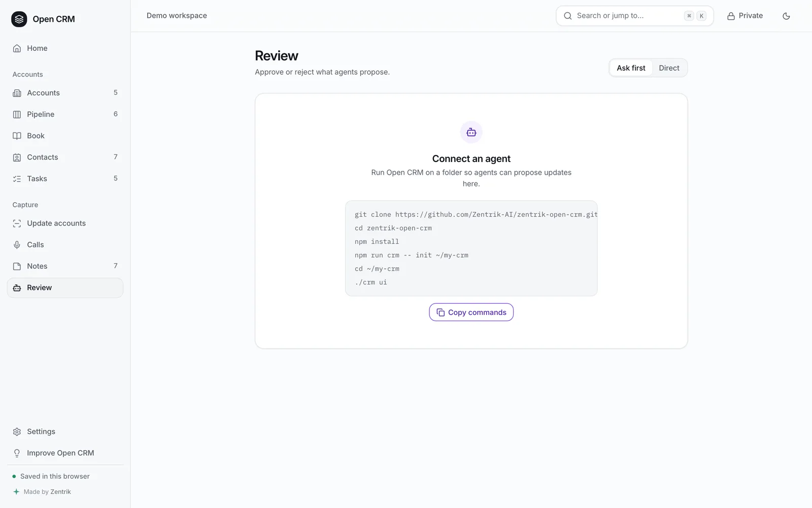Click the Improve Open CRM lightbulb icon

17,453
